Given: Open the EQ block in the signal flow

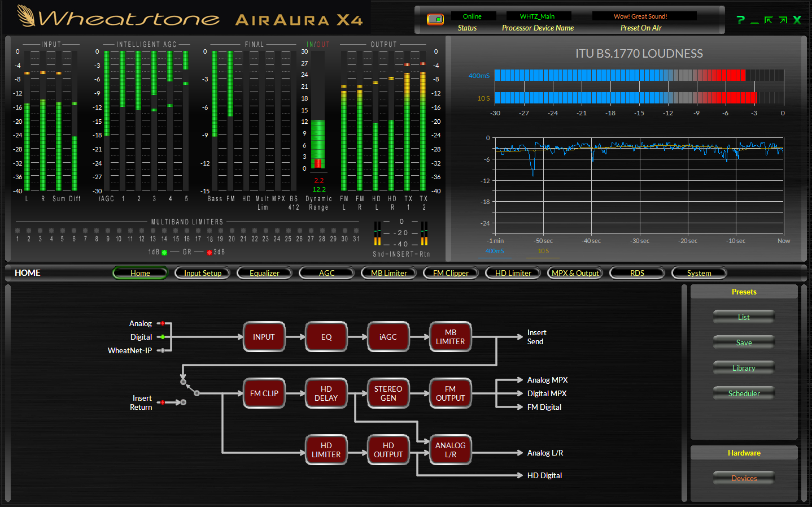Looking at the screenshot, I should [326, 336].
